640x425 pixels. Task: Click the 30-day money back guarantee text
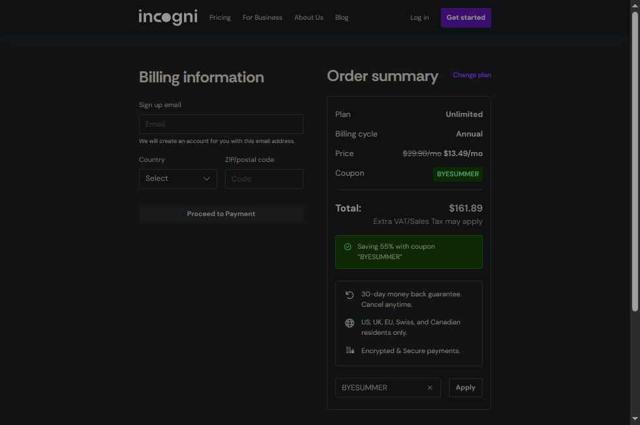coord(411,299)
